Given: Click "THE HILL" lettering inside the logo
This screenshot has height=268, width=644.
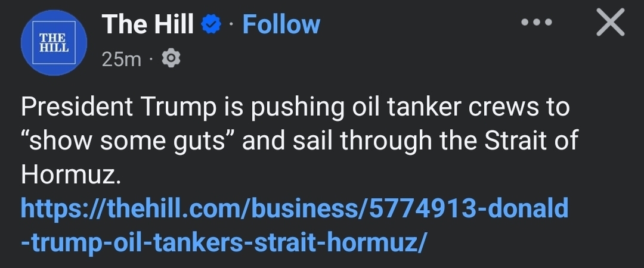Looking at the screenshot, I should click(x=54, y=43).
